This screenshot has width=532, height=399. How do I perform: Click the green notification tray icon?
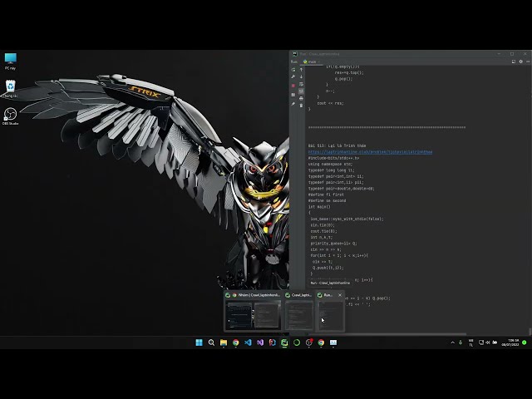(525, 342)
